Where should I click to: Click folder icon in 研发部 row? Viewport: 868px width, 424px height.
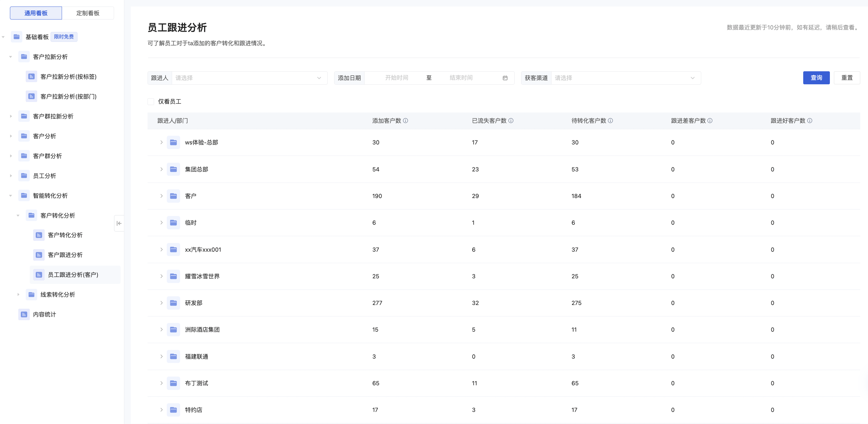[173, 303]
